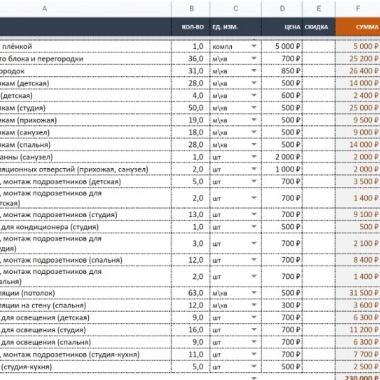Screen dimensions: 380x380
Task: Select sum cell 25 000 ₽
Action: [x=358, y=108]
